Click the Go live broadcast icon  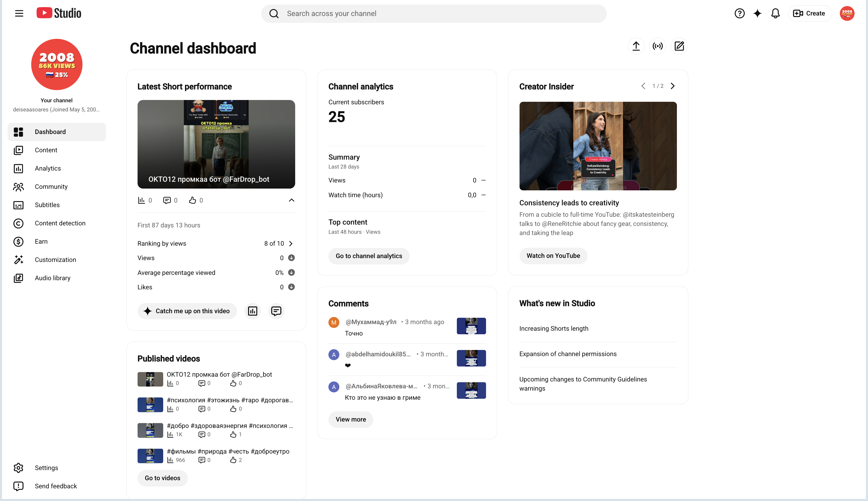tap(657, 46)
